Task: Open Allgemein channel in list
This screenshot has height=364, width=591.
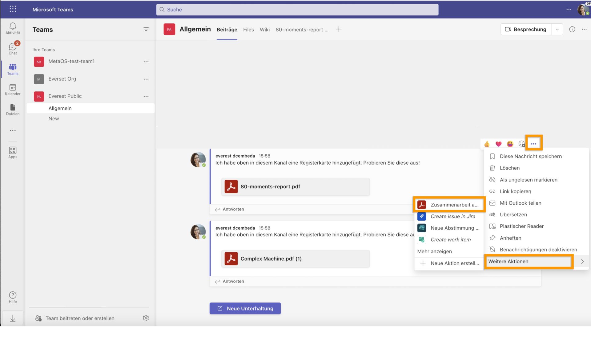Action: click(90, 108)
